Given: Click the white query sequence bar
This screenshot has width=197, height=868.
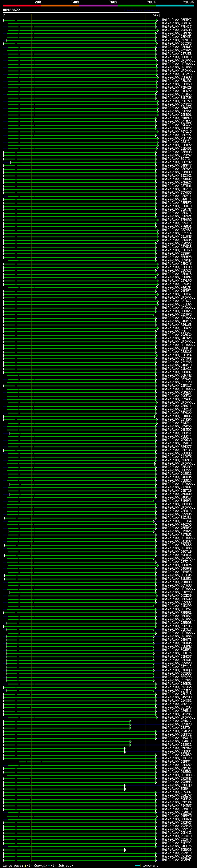Looking at the screenshot, I should (x=81, y=12).
